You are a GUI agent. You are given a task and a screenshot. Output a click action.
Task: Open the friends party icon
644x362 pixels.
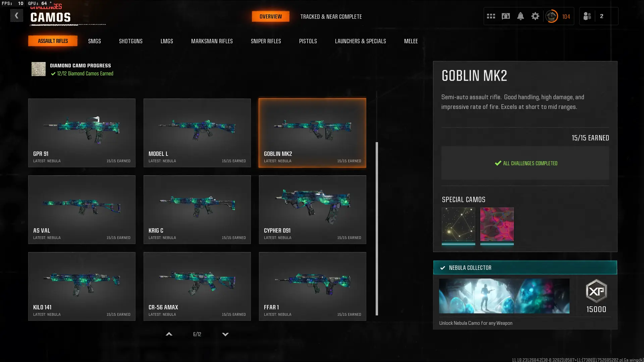pyautogui.click(x=587, y=16)
